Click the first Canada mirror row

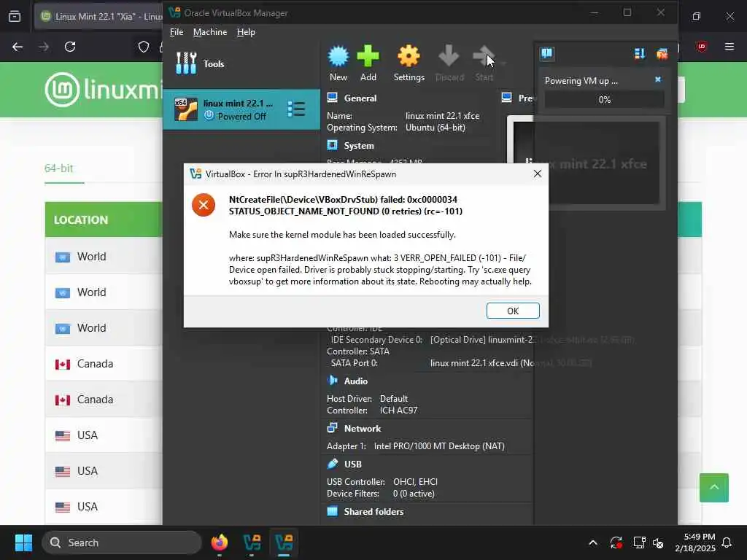pyautogui.click(x=104, y=363)
